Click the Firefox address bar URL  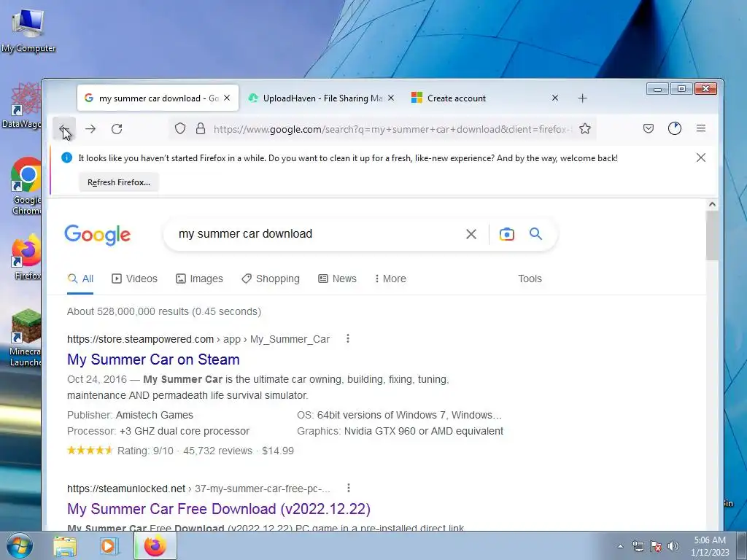pos(391,129)
